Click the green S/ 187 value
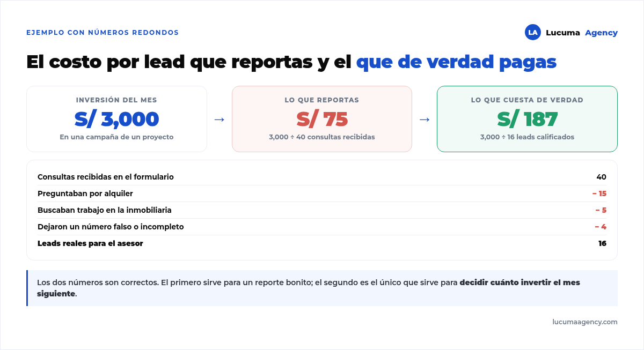644x350 pixels. 527,118
